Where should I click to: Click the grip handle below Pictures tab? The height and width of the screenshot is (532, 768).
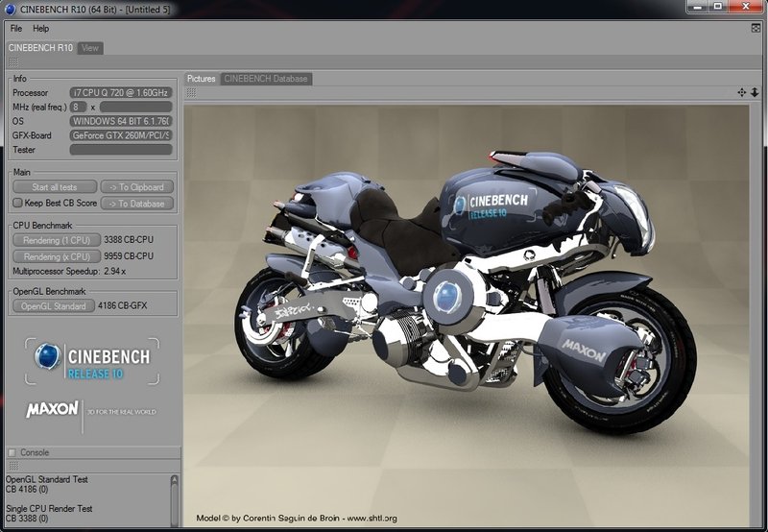point(191,92)
